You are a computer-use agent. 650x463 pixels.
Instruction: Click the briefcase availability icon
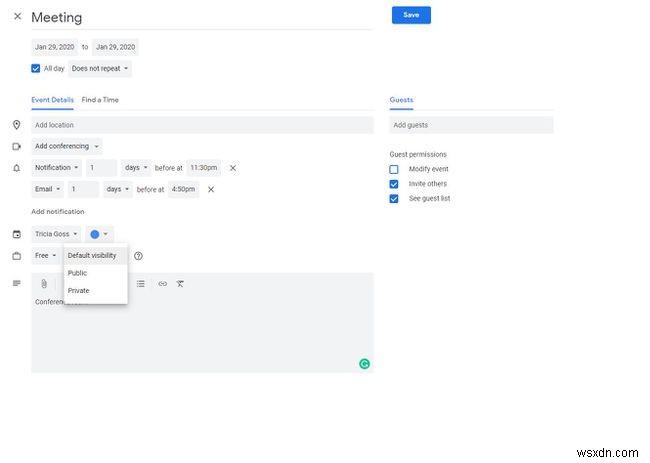point(17,256)
